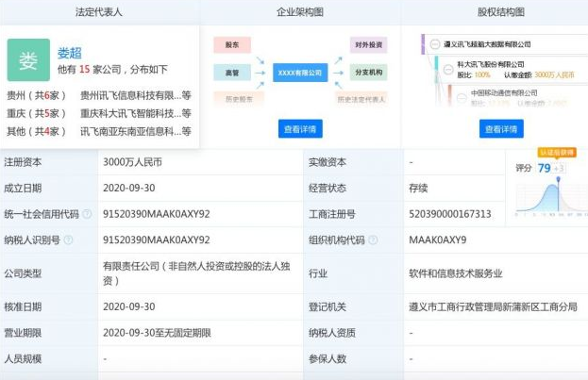Click the 股东 node in structure chart
588x380 pixels.
231,44
